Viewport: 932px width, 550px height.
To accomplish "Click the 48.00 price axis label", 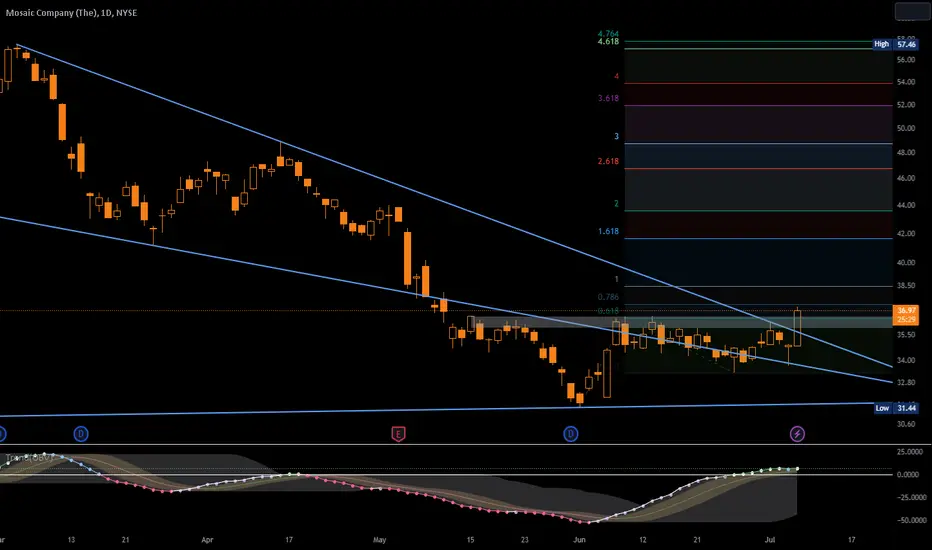I will click(x=906, y=152).
